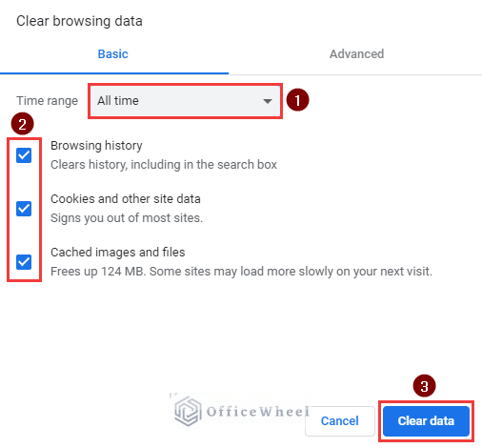Click the 'Browsing history' label text
The height and width of the screenshot is (448, 482).
coord(96,146)
